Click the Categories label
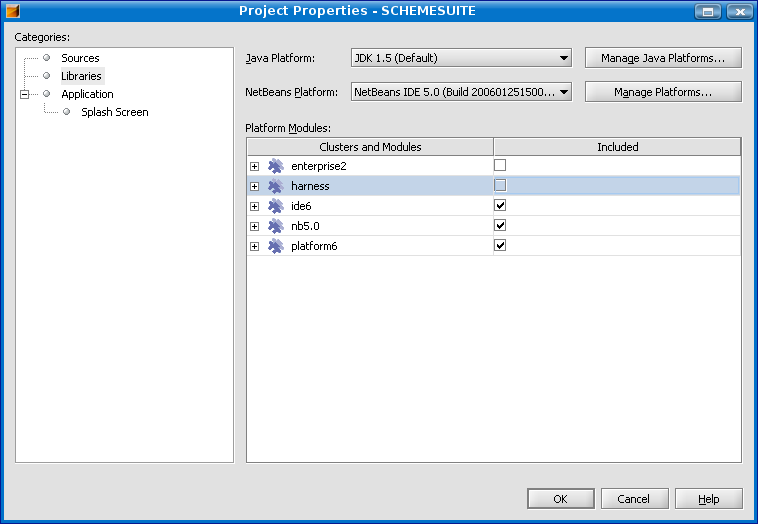Image resolution: width=758 pixels, height=524 pixels. click(x=42, y=37)
